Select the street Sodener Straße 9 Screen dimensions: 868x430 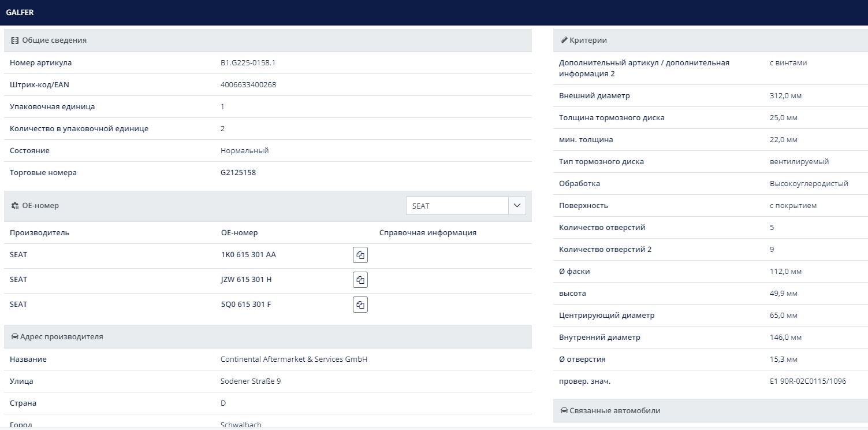click(251, 381)
